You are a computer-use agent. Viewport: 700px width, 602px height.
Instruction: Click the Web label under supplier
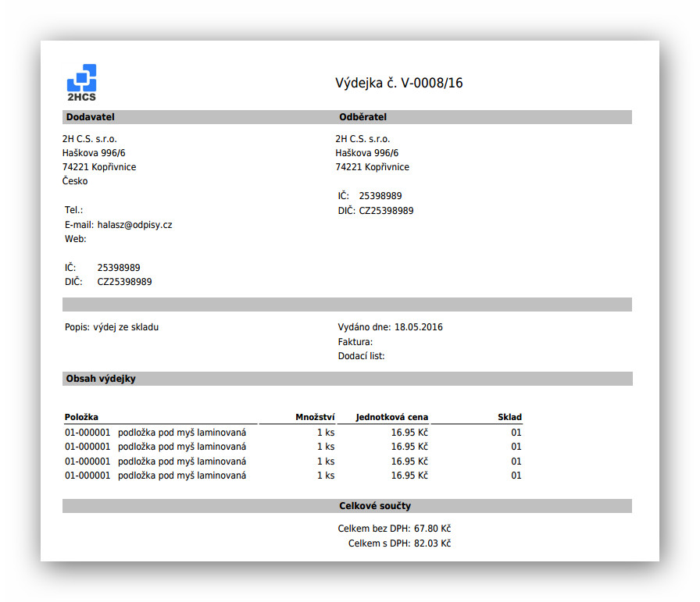(76, 239)
